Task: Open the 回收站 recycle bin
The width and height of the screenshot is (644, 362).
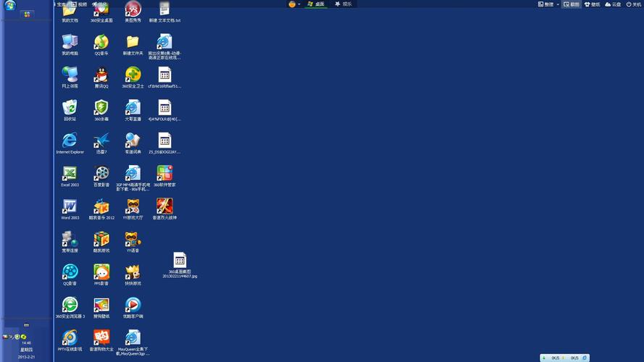Action: 70,107
